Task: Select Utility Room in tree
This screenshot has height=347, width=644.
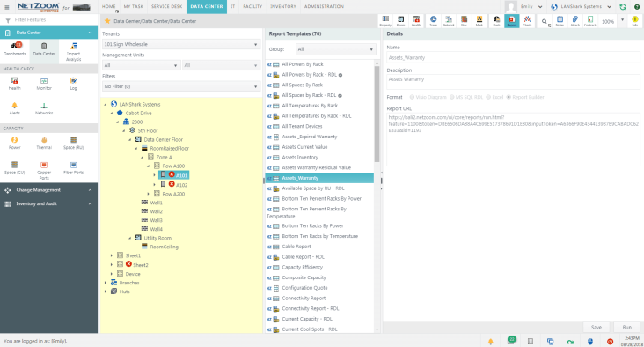Action: 157,238
